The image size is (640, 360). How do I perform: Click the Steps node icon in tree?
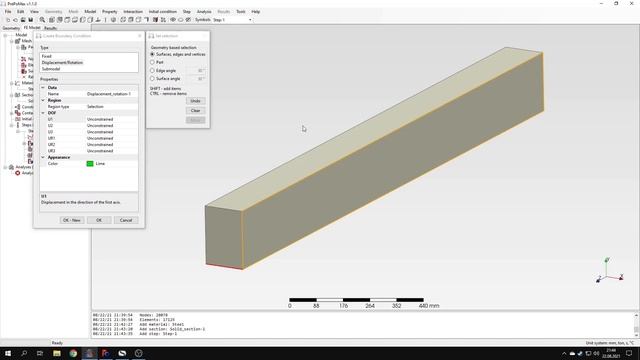click(x=18, y=125)
